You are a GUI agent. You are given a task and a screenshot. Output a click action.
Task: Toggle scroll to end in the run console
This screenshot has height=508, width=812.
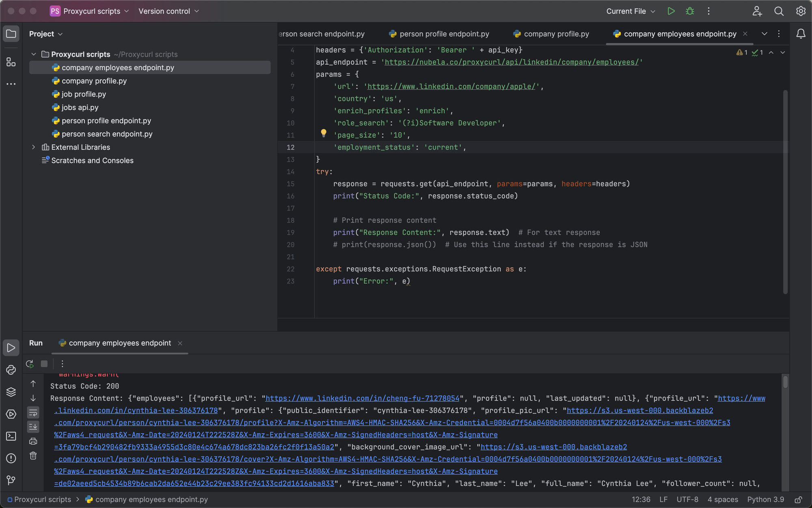[x=33, y=426]
